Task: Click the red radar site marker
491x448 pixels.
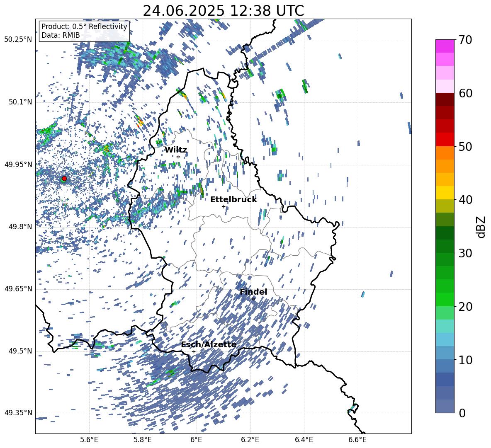Action: tap(64, 179)
